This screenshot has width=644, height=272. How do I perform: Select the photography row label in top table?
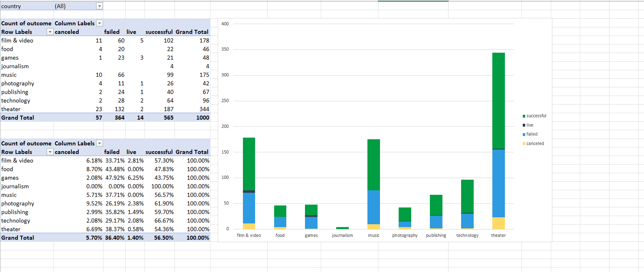[18, 84]
